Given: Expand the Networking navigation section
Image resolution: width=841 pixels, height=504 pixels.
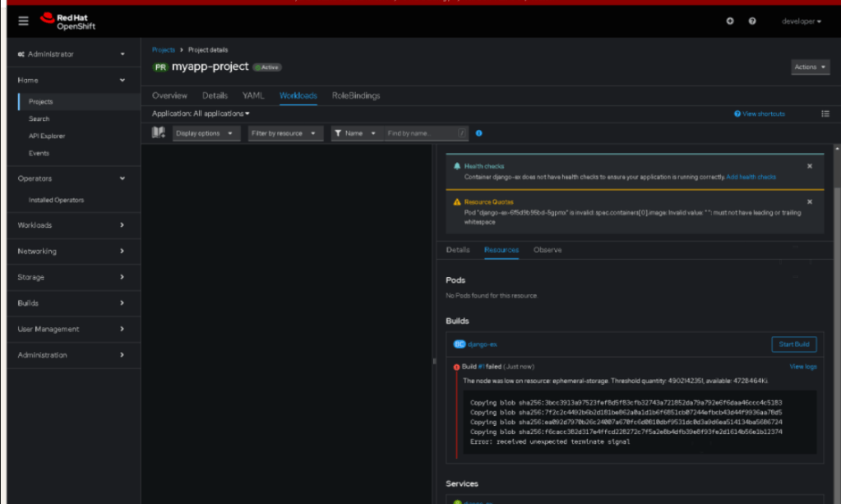Looking at the screenshot, I should tap(71, 251).
